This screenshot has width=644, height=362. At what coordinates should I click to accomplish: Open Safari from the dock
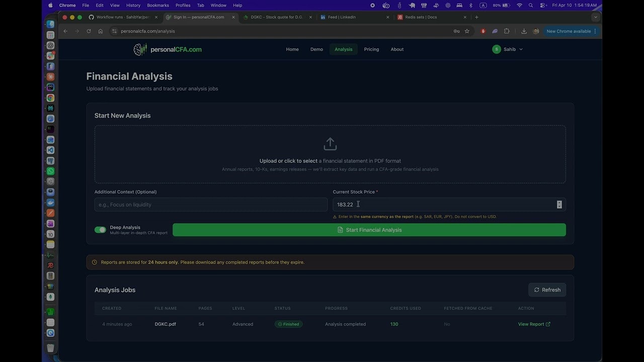(x=50, y=119)
